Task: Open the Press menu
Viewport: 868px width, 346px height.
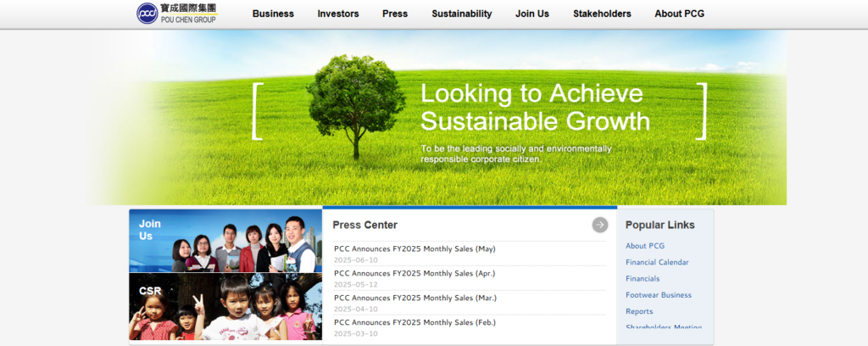Action: [395, 14]
